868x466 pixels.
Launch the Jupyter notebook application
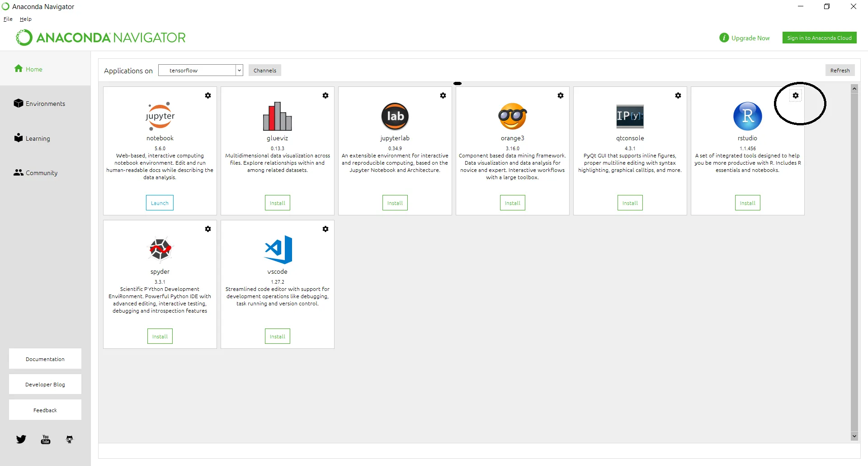[160, 203]
